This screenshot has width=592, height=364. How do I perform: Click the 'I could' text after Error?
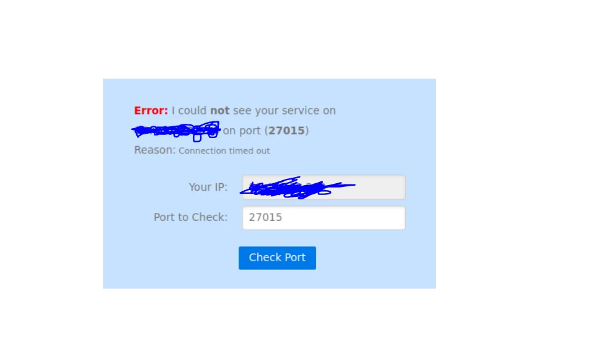pyautogui.click(x=189, y=111)
